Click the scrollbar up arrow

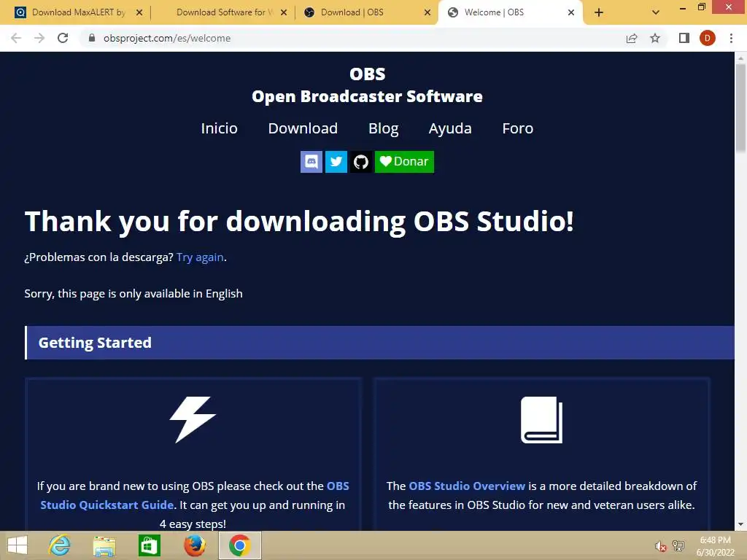pyautogui.click(x=740, y=58)
